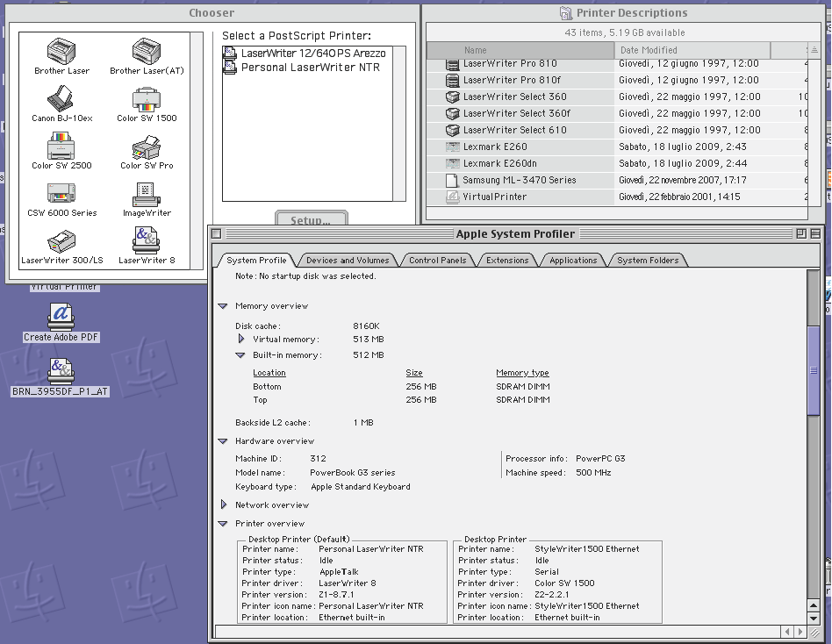Screen dimensions: 832x644
Task: Select Create Adobe PDF desktop icon
Action: (61, 318)
